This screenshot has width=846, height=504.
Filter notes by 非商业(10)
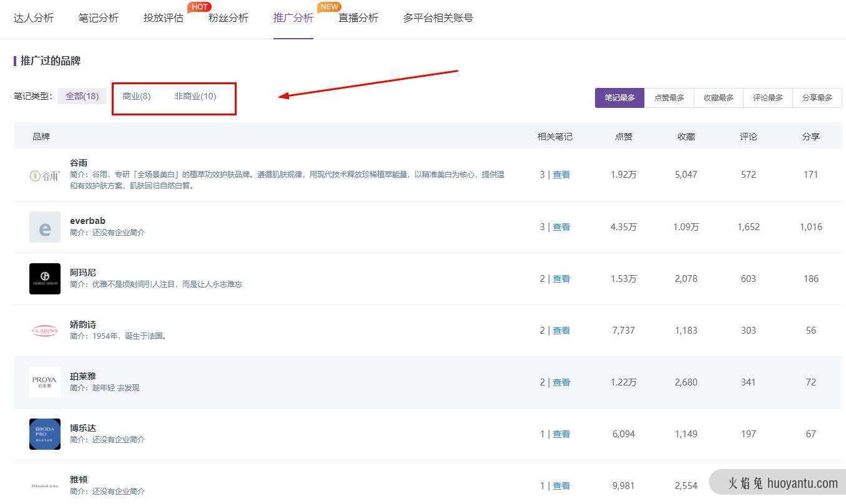click(x=195, y=96)
